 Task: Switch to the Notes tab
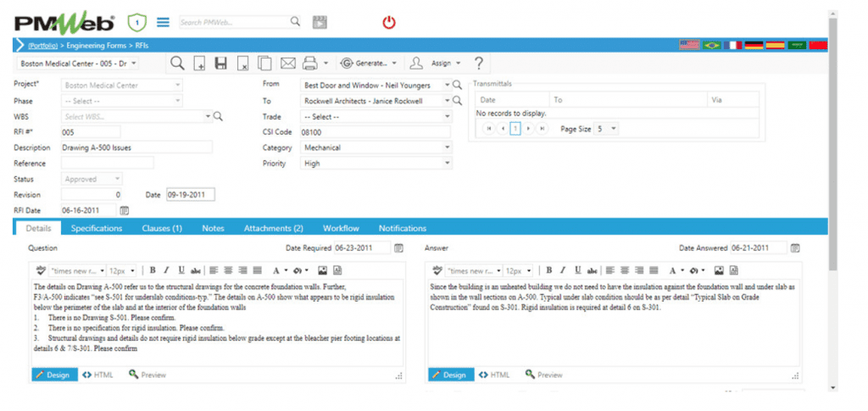coord(213,228)
